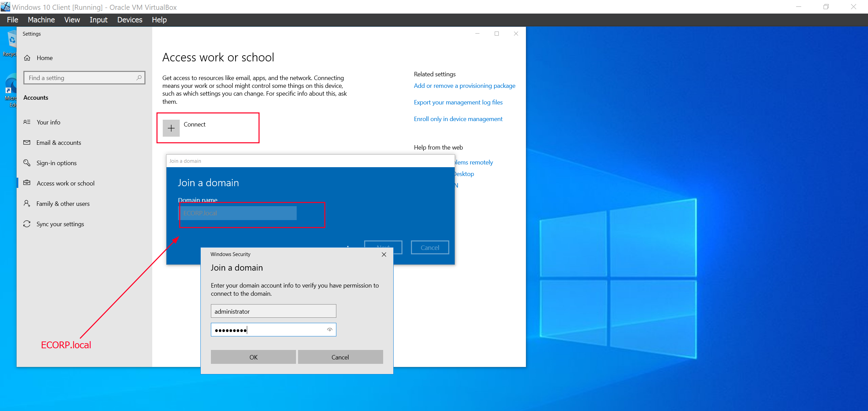Open the Devices menu
The width and height of the screenshot is (868, 411).
tap(130, 20)
